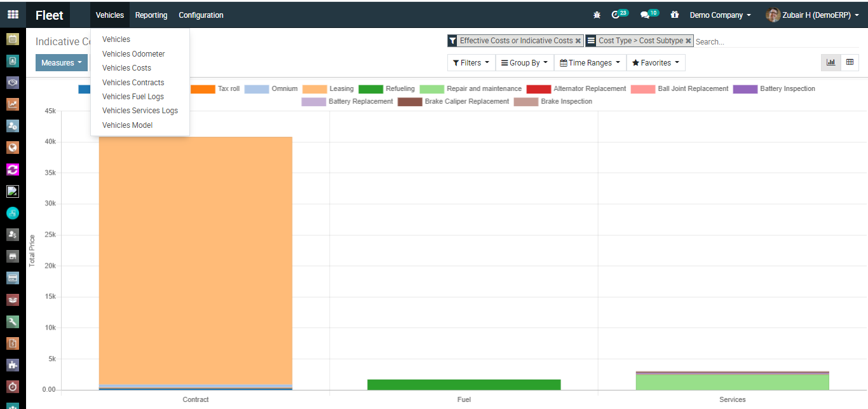Open Discuss conversations via the chat icon

coord(644,14)
